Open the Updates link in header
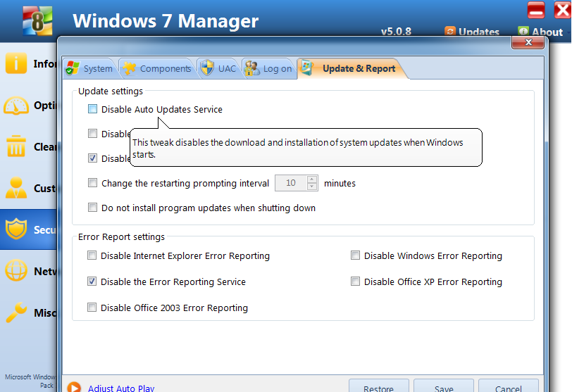Image resolution: width=572 pixels, height=392 pixels. [478, 32]
